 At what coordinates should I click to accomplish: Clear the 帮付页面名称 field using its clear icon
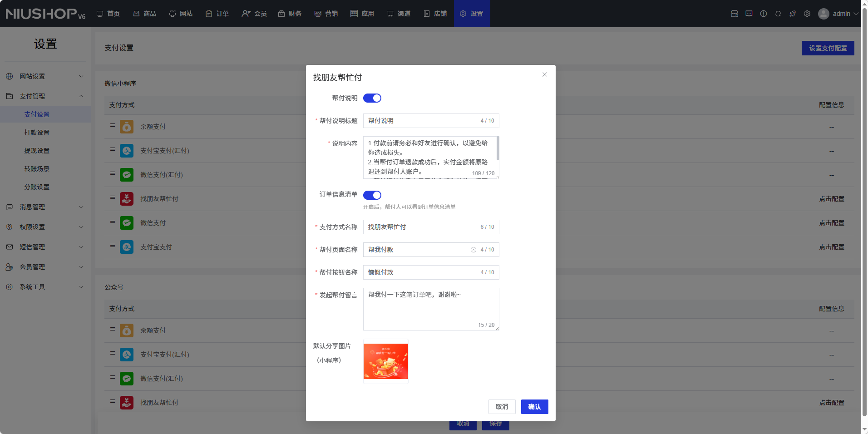pos(473,250)
